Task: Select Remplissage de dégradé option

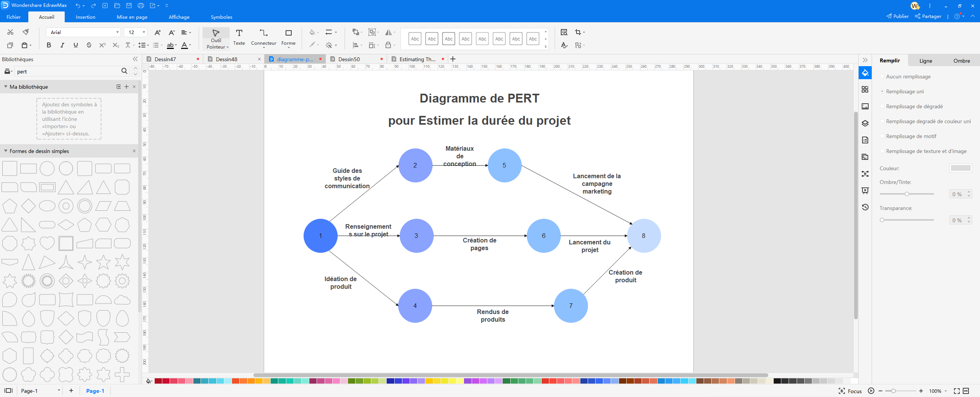Action: click(x=911, y=106)
